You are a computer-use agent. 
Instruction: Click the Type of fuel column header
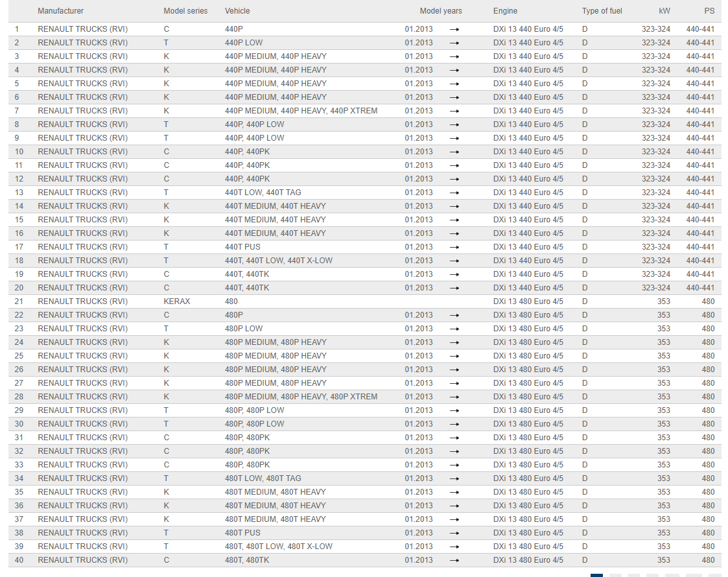click(x=602, y=11)
